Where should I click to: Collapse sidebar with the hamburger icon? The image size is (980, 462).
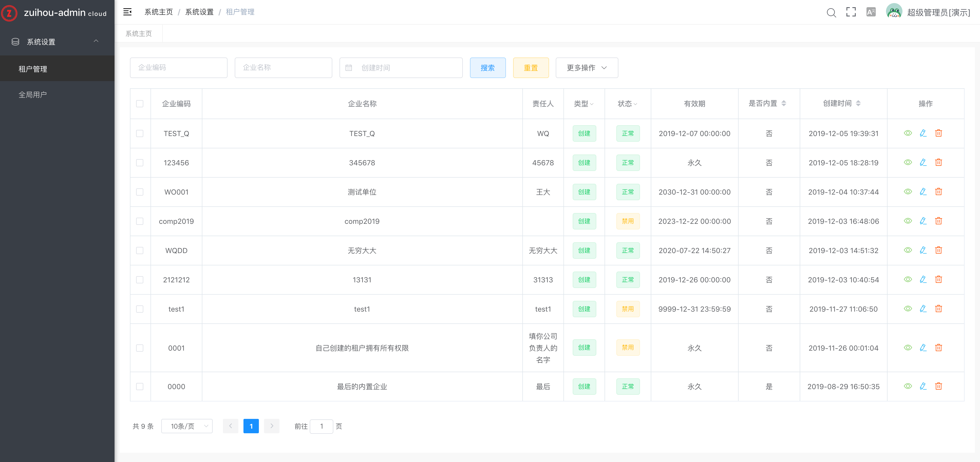pyautogui.click(x=127, y=12)
